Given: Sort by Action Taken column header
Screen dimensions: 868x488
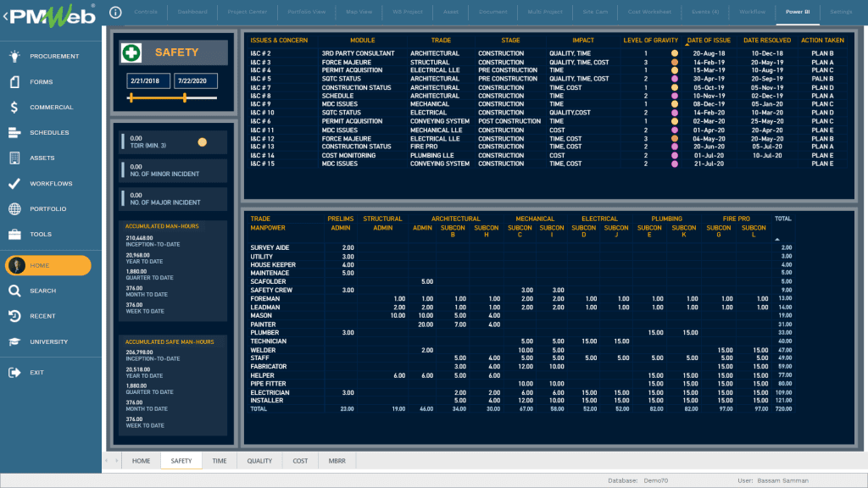Looking at the screenshot, I should [822, 41].
